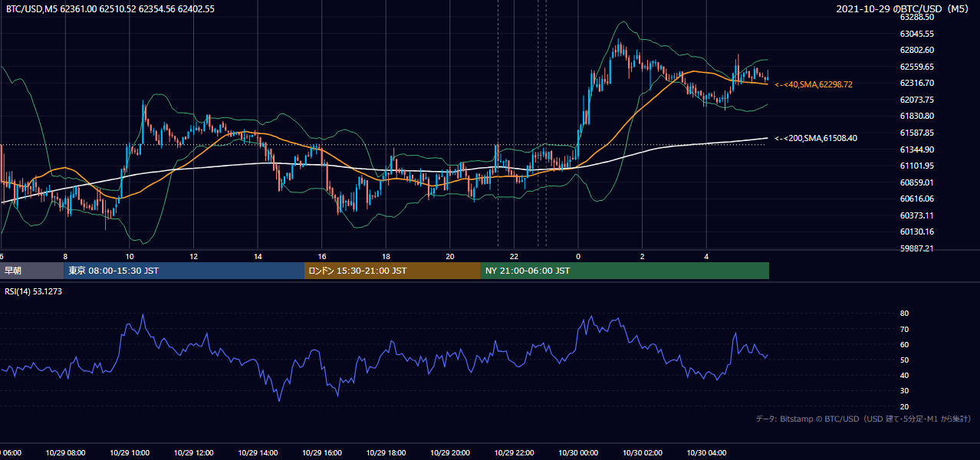Screen dimensions: 980x460
Task: Click hour tick '10' under the candlestick chart
Action: tap(130, 256)
